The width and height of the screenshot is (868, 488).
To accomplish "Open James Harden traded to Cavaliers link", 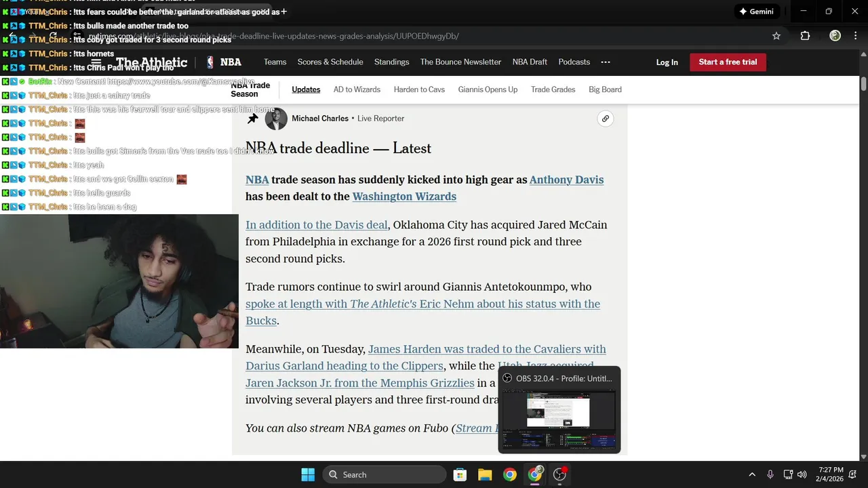I will (x=425, y=358).
